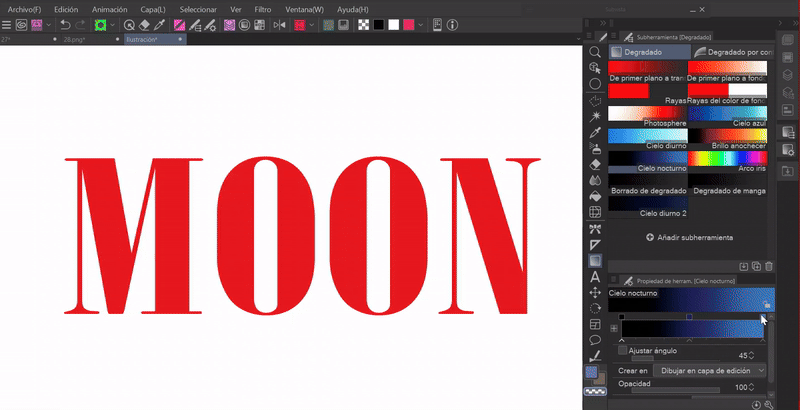Choose the Degradado de manga preset
Image resolution: width=800 pixels, height=410 pixels.
[728, 184]
